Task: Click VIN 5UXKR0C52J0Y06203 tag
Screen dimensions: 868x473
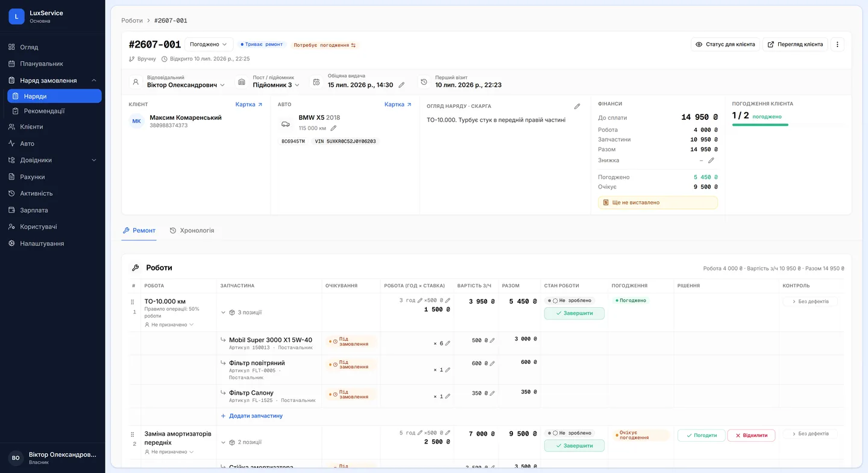Action: click(x=345, y=142)
